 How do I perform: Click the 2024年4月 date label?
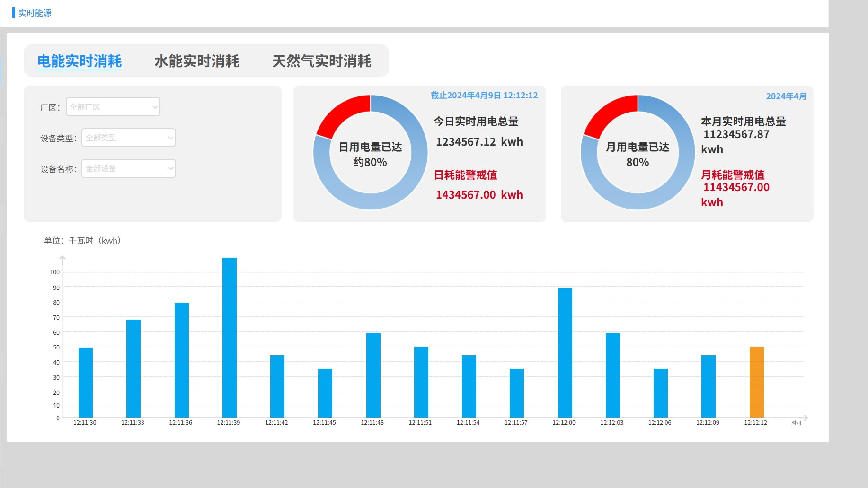pyautogui.click(x=786, y=96)
